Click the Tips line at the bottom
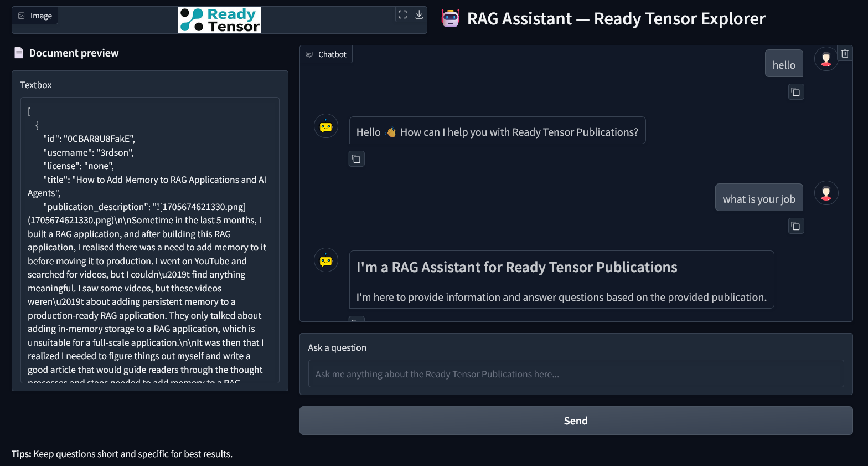868x466 pixels. 122,454
